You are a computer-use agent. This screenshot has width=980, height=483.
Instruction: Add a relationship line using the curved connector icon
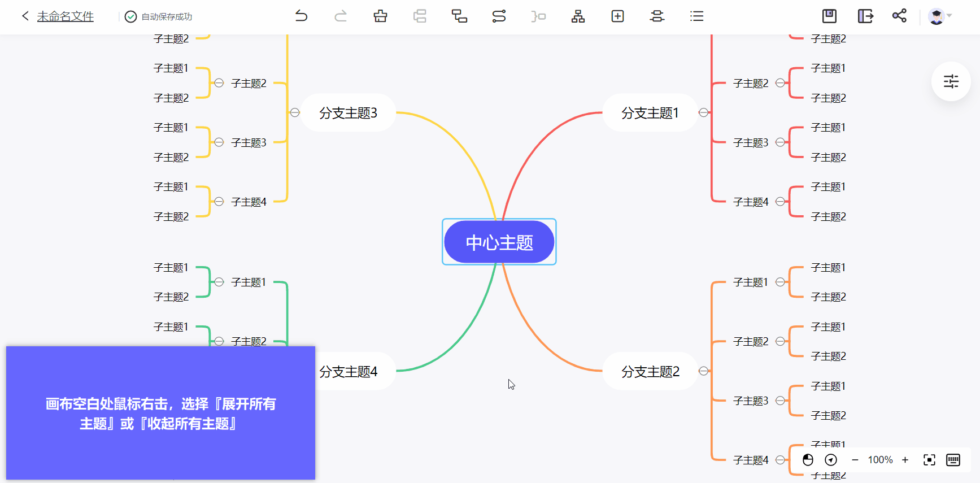tap(499, 16)
